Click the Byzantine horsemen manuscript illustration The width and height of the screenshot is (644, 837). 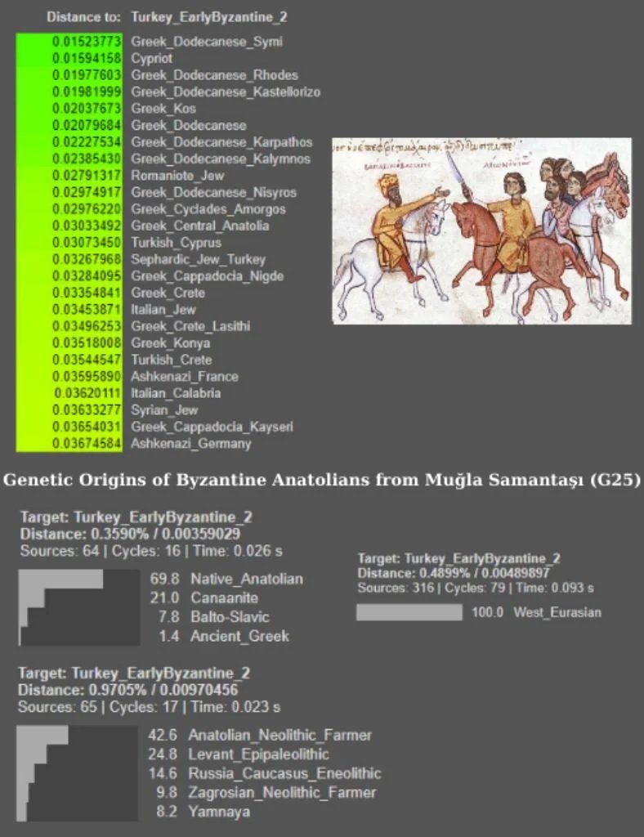point(482,231)
